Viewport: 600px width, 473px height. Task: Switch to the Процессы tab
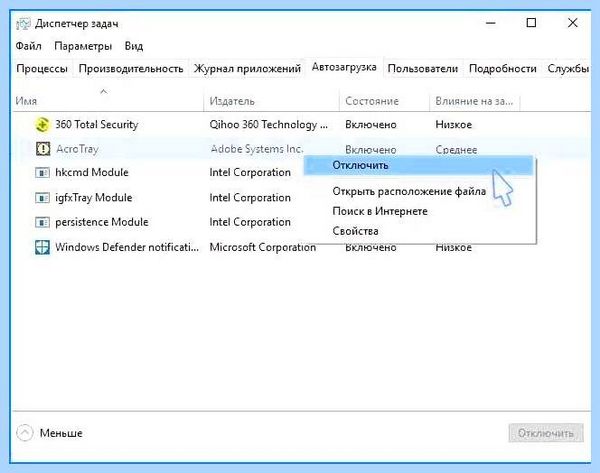pos(42,69)
